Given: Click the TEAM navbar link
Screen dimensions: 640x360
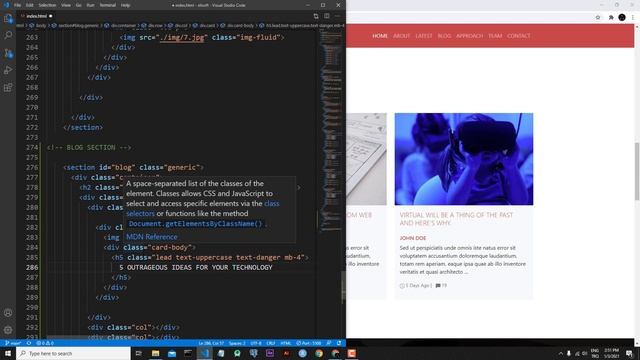Looking at the screenshot, I should 495,36.
